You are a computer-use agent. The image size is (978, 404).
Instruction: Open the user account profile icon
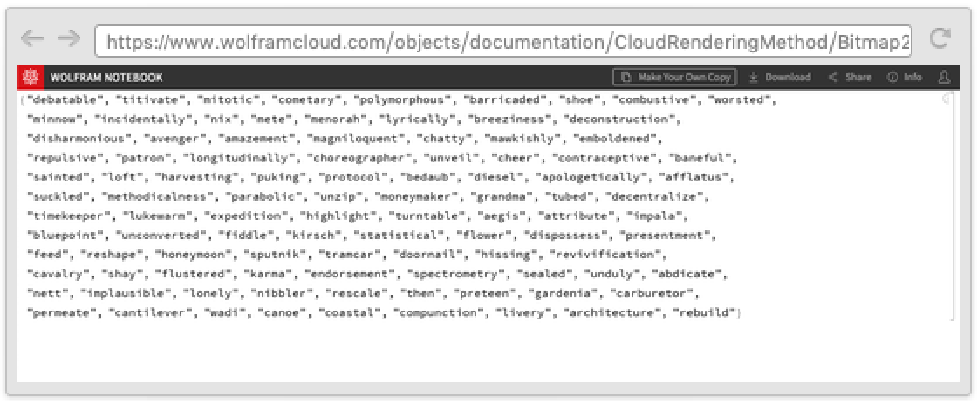pyautogui.click(x=942, y=77)
